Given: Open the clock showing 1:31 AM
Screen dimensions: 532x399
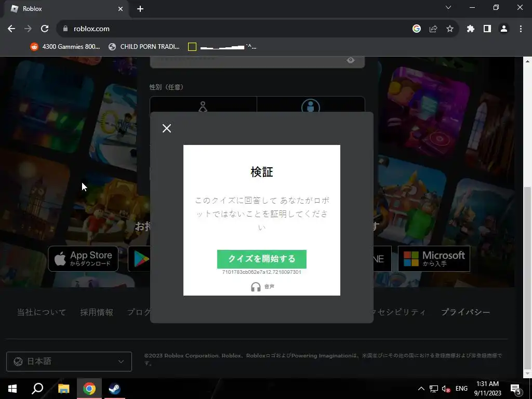Looking at the screenshot, I should 487,389.
